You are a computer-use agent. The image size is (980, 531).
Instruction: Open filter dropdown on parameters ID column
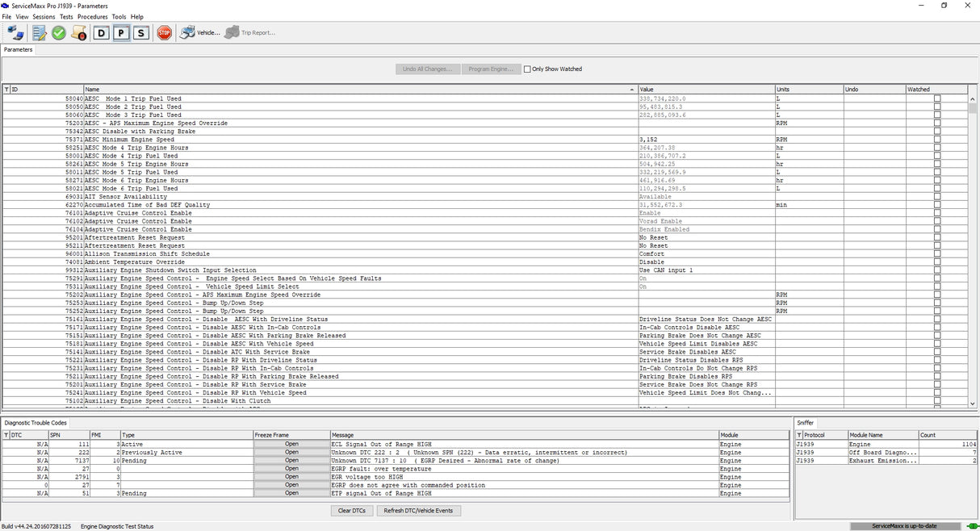tap(6, 90)
